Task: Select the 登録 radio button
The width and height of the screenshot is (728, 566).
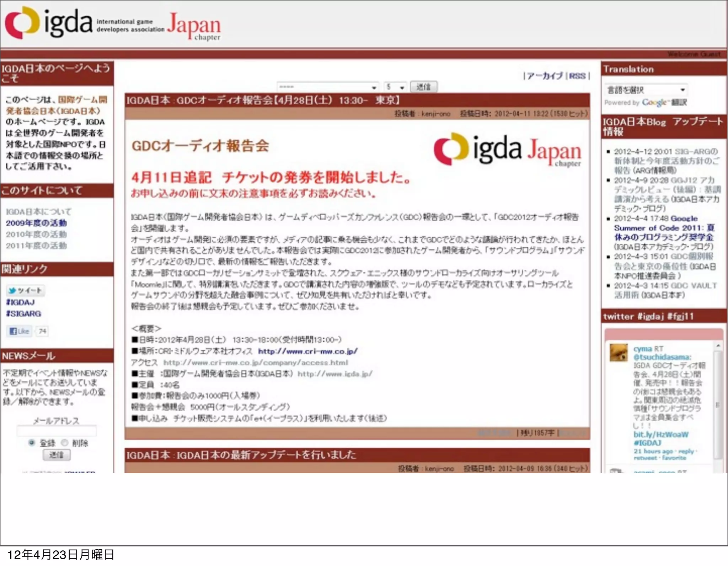Action: tap(32, 442)
